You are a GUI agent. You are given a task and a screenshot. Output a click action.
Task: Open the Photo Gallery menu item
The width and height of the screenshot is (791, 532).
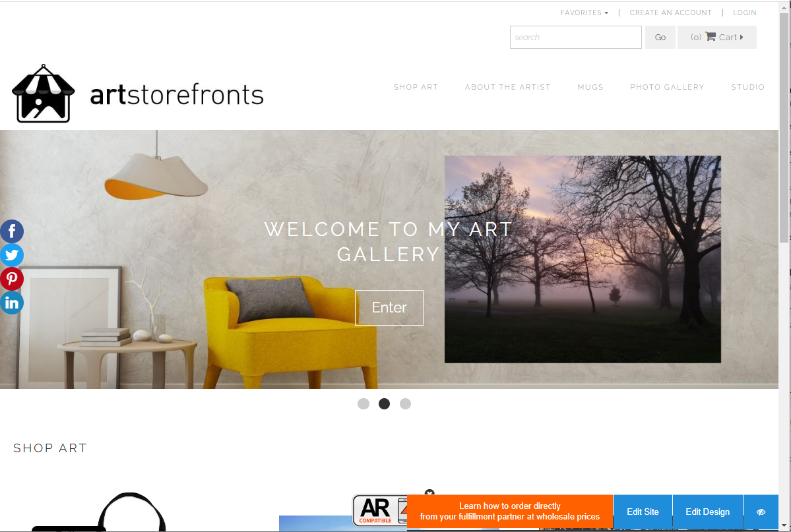tap(667, 87)
